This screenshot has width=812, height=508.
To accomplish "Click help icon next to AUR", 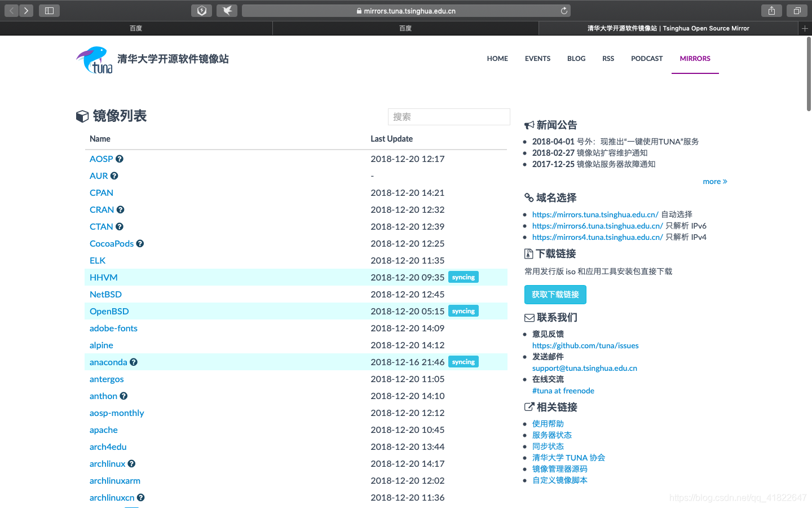I will 114,176.
